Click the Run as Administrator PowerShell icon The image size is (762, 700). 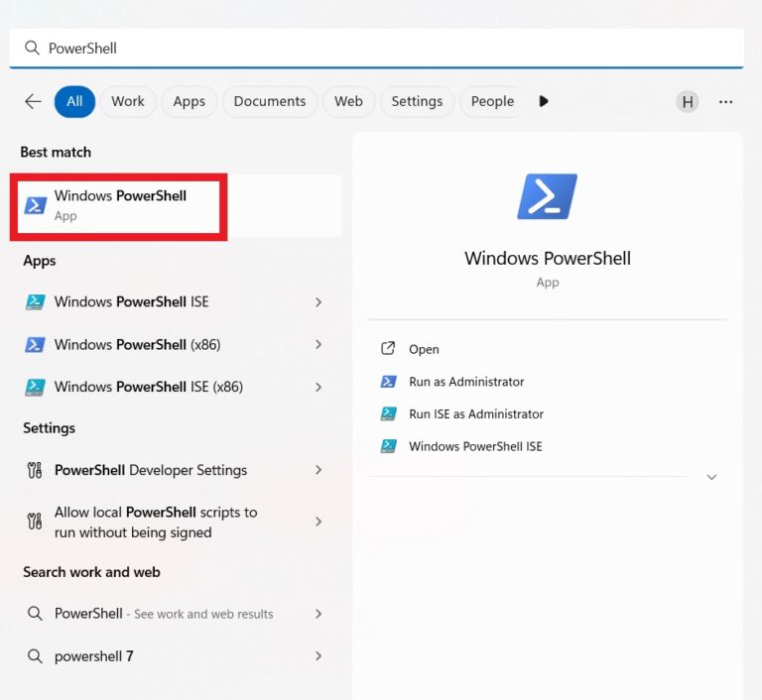click(388, 382)
